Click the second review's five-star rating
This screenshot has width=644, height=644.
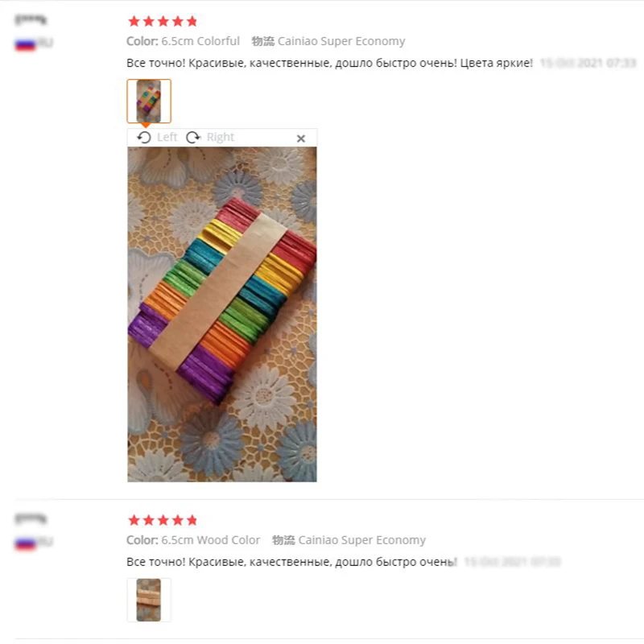[163, 520]
